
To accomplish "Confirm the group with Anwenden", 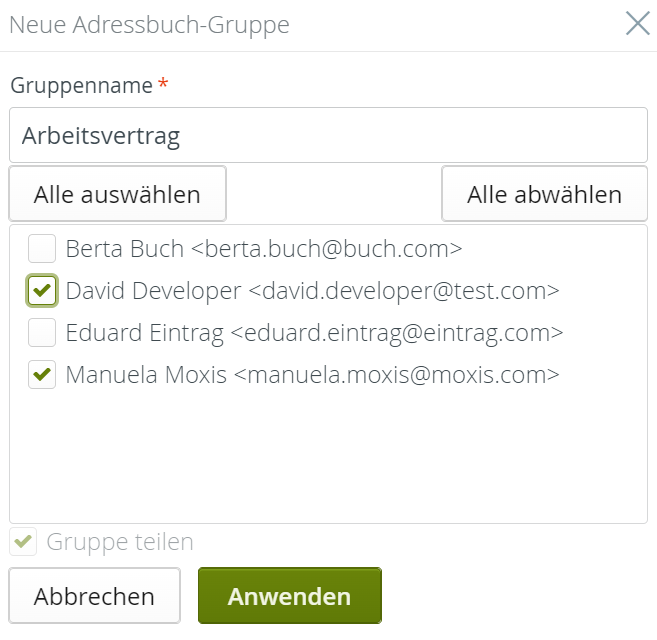I will point(289,596).
